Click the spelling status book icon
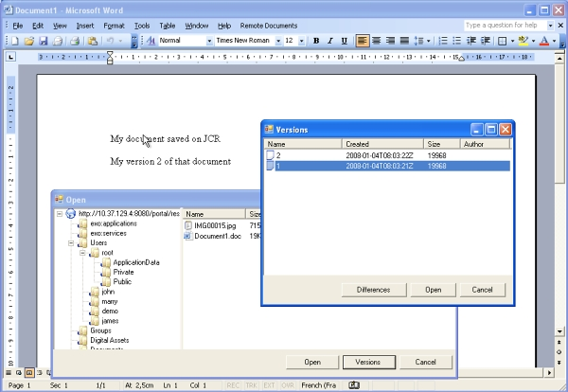This screenshot has width=568, height=392. tap(354, 385)
